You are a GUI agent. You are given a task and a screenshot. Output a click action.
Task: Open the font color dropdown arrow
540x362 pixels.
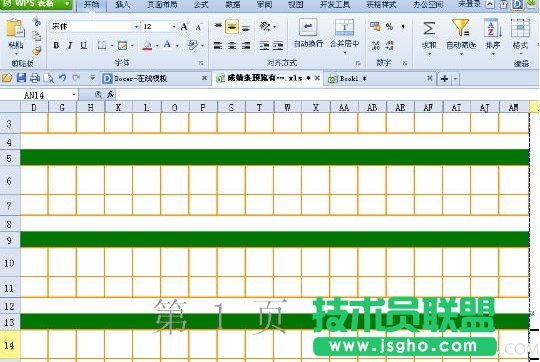click(177, 45)
